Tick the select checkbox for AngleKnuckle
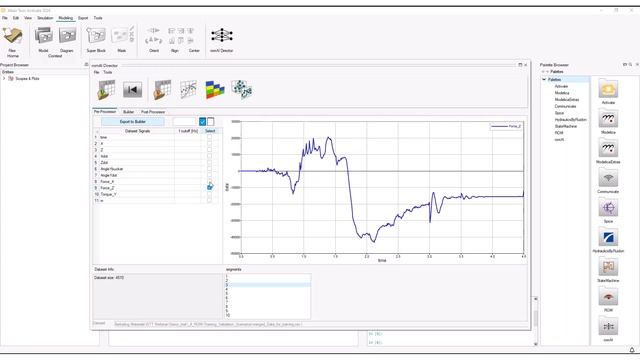Screen dimensions: 640x360 tap(209, 169)
